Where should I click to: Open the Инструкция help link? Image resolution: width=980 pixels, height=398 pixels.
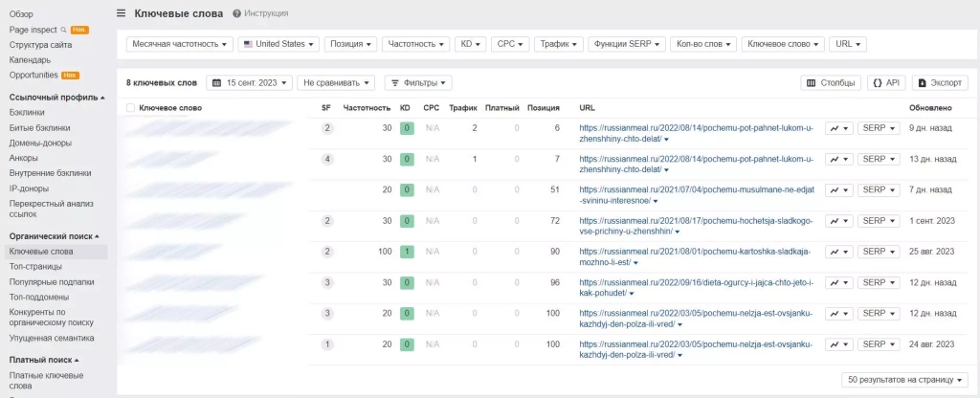point(260,13)
